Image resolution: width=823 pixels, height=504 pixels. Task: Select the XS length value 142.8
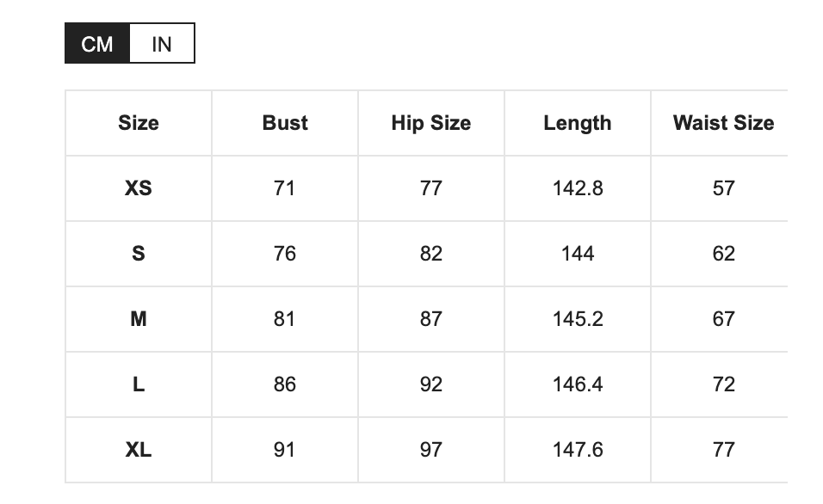click(x=577, y=188)
